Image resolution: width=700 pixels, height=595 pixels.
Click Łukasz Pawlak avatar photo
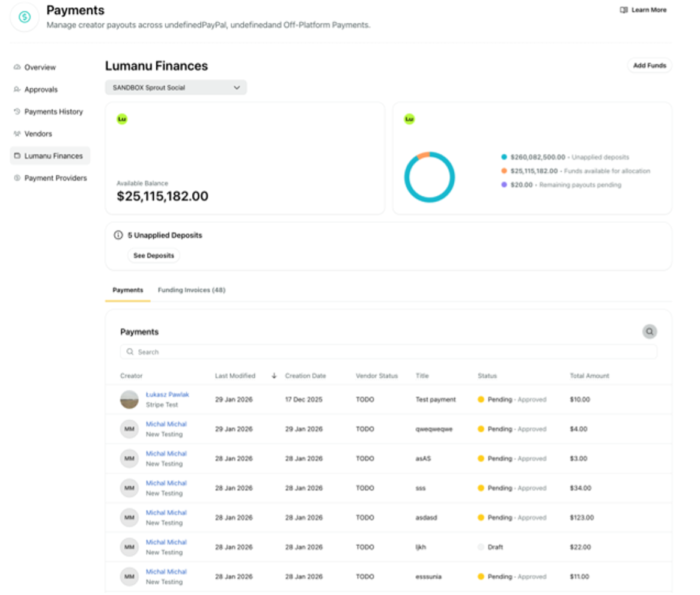tap(129, 399)
